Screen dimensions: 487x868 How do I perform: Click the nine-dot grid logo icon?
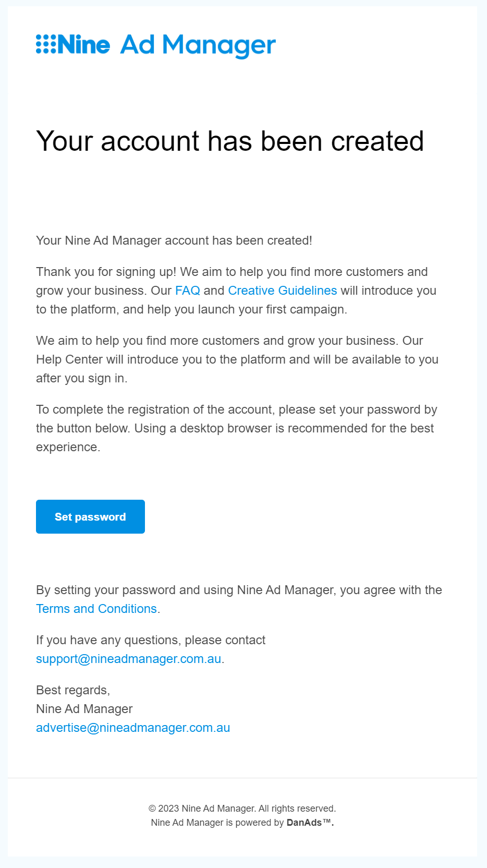point(46,44)
